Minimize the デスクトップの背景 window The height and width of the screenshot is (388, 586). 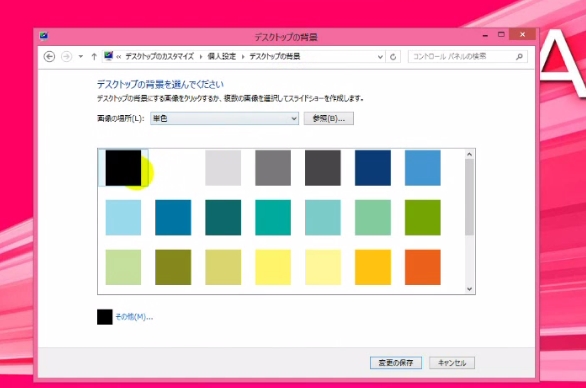click(x=485, y=35)
